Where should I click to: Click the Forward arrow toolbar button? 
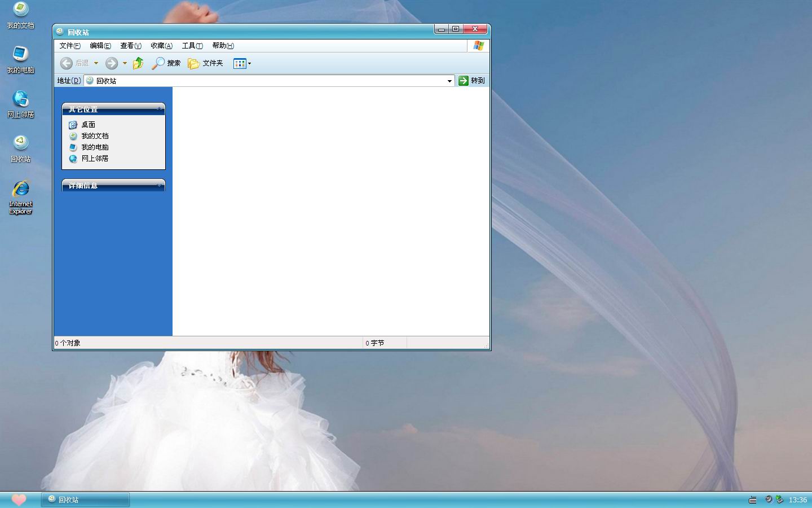coord(112,63)
